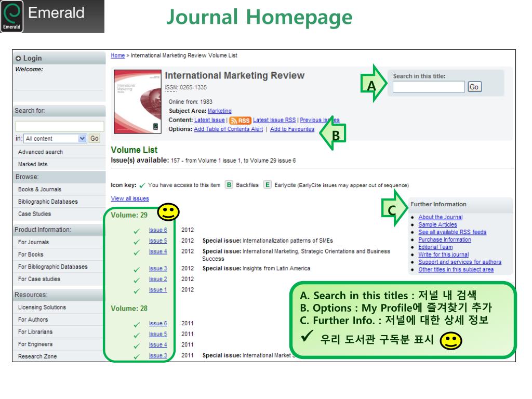Open Support and services for authors
This screenshot has width=532, height=399.
(x=460, y=262)
